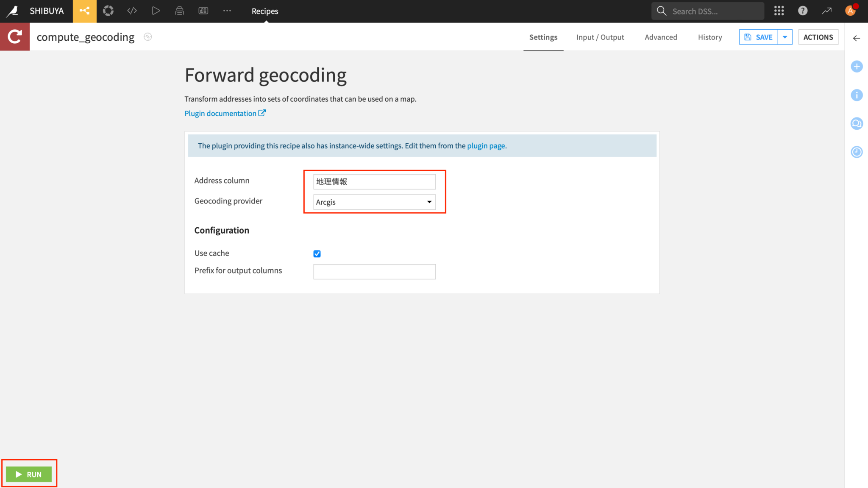868x488 pixels.
Task: Open the Geocoding provider dropdown showing Arcgis
Action: 374,202
